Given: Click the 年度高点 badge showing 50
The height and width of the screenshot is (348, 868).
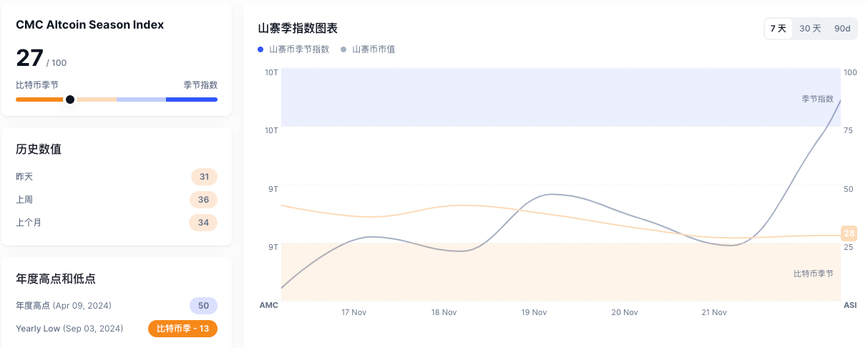Looking at the screenshot, I should (x=203, y=306).
